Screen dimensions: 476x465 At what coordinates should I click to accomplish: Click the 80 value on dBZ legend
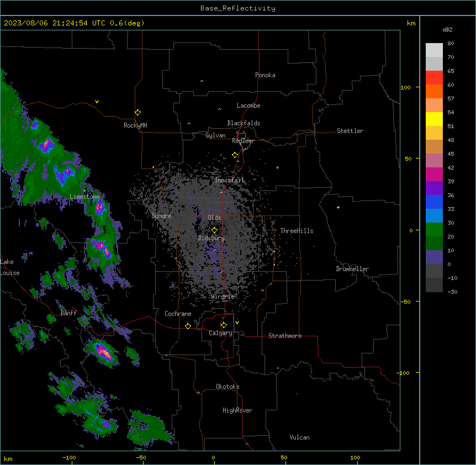click(x=451, y=44)
